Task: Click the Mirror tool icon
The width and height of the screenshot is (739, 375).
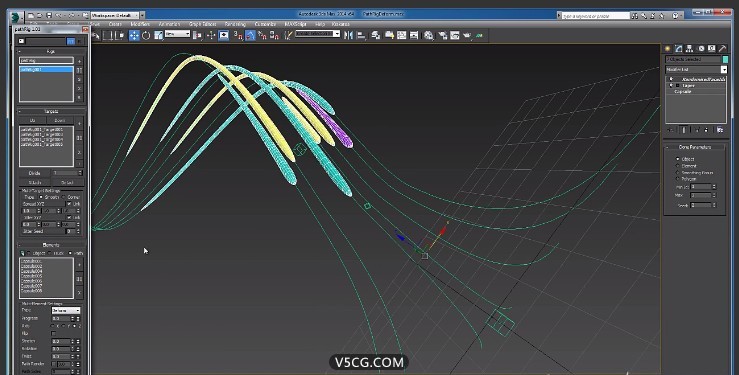Action: (x=349, y=35)
